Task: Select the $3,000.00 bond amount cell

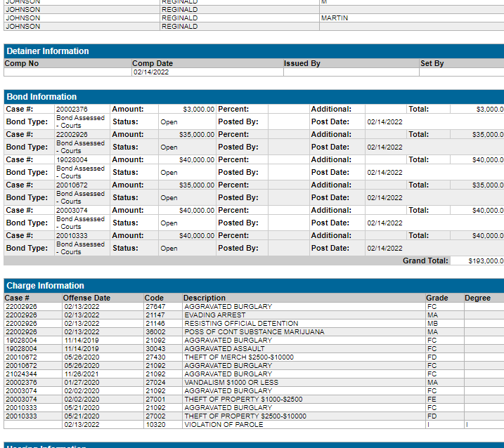Action: (x=198, y=110)
